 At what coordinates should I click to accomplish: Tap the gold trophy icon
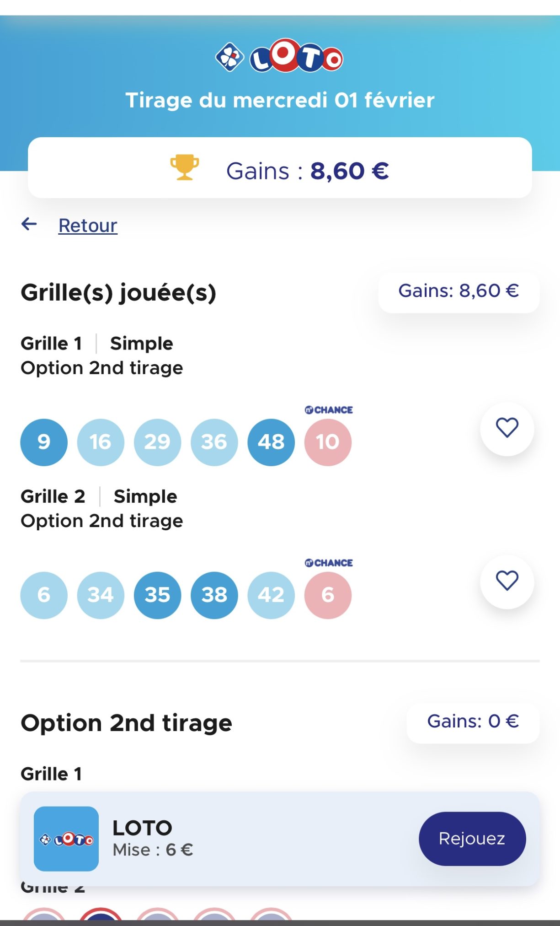(185, 167)
